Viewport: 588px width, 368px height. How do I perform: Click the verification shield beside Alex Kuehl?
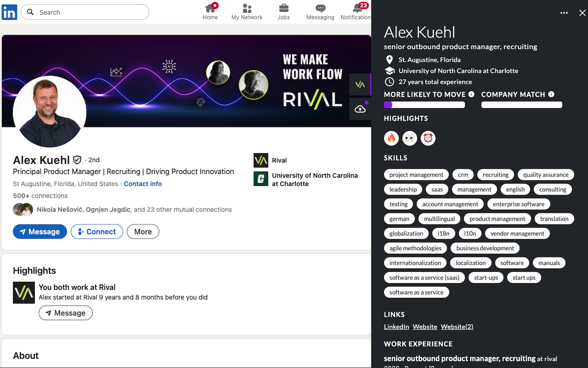click(x=77, y=160)
